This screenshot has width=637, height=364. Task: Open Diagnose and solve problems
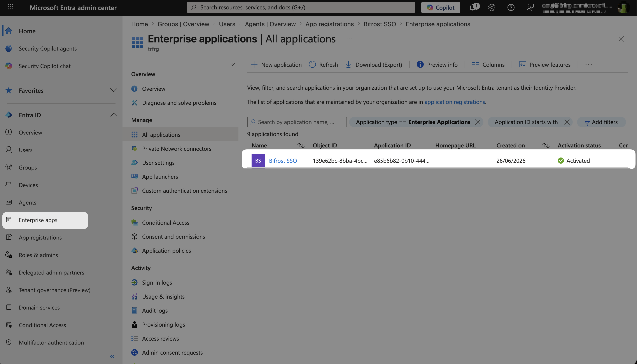point(179,103)
